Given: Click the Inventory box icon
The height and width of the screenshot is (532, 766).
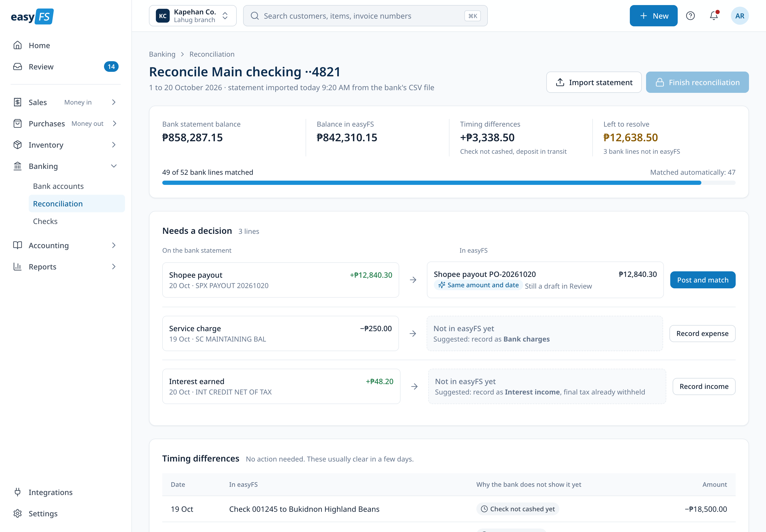Looking at the screenshot, I should click(x=18, y=145).
